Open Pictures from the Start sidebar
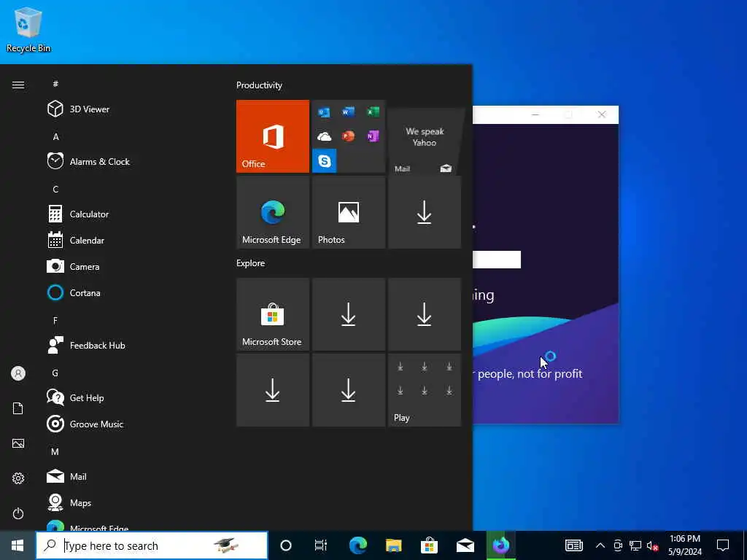Screen dimensions: 747x560 coord(18,443)
